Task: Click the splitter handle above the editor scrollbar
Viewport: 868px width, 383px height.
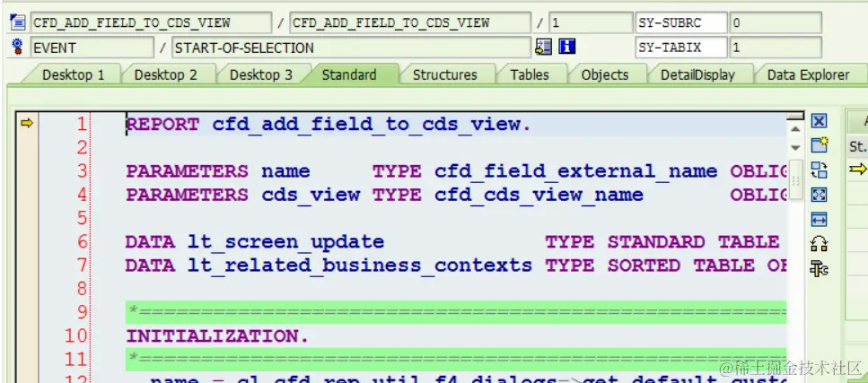Action: coord(795,117)
